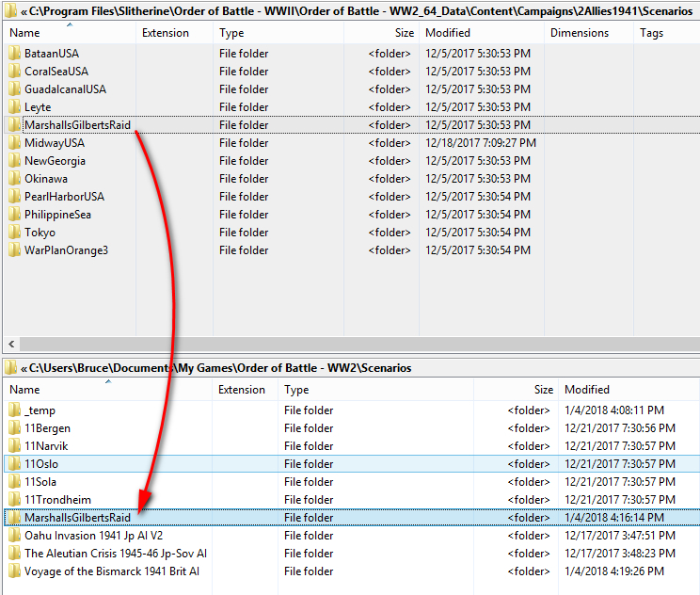Click the Tokyo row File folder type

(x=244, y=232)
